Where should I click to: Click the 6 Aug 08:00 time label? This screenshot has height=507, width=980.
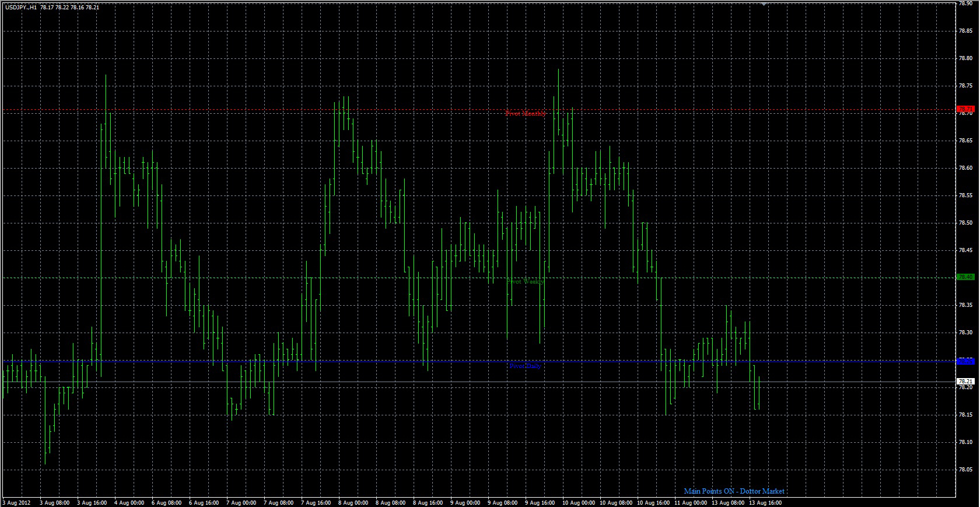pos(167,503)
